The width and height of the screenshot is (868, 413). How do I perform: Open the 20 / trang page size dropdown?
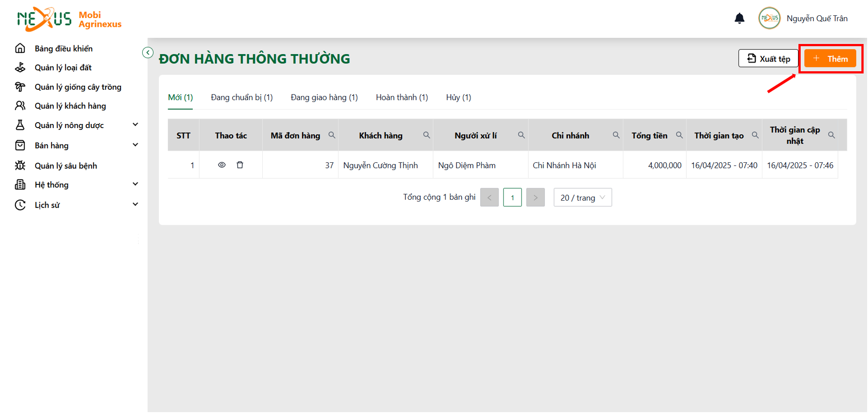(582, 197)
